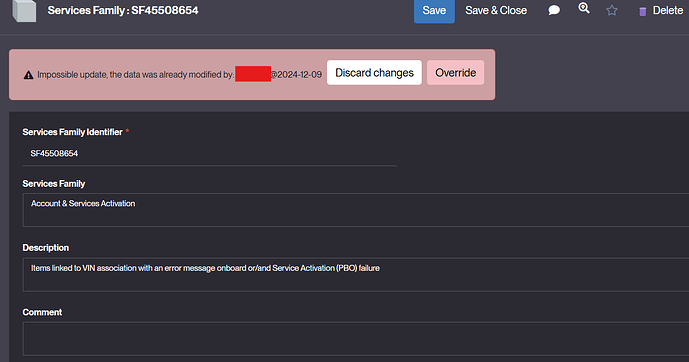Click the Save & Close button
Viewport: 689px width, 362px height.
[496, 11]
